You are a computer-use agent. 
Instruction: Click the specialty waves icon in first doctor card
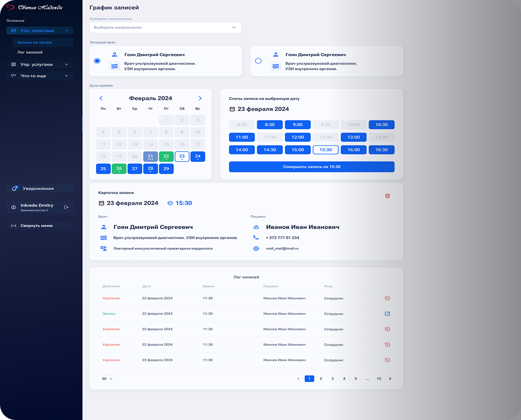pos(114,66)
